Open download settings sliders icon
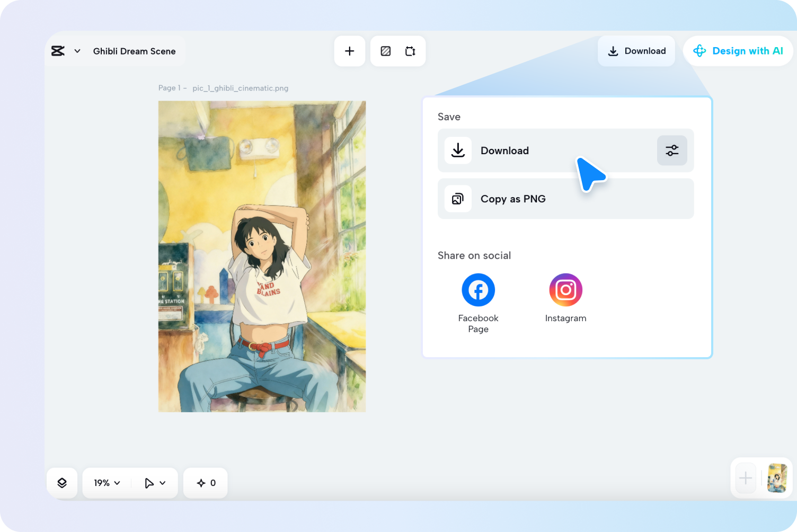The image size is (797, 532). coord(672,150)
